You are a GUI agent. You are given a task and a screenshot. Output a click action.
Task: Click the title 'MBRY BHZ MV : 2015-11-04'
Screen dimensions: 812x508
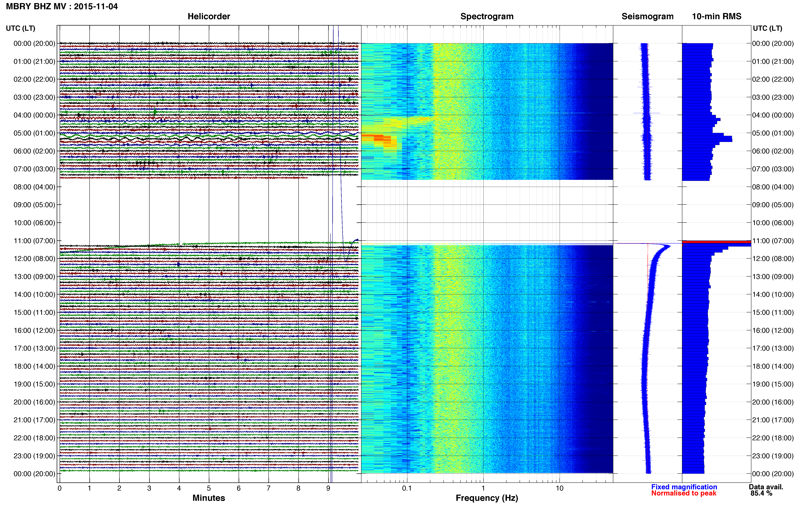62,6
